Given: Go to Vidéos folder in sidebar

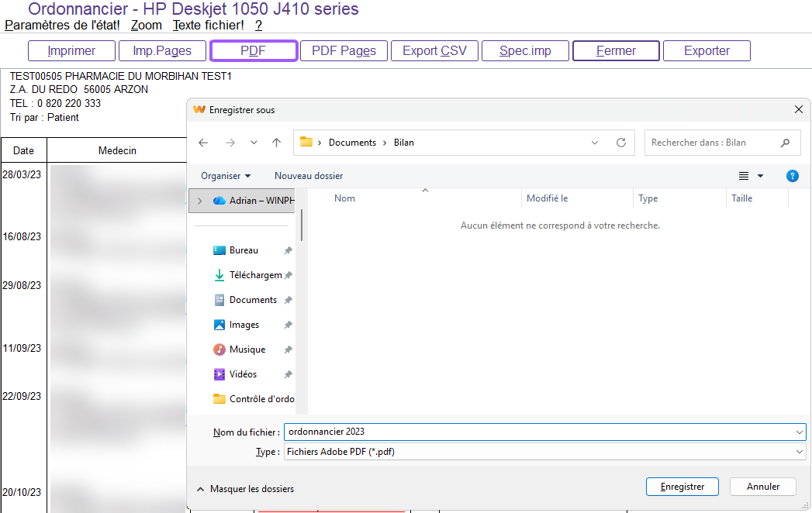Looking at the screenshot, I should [x=243, y=374].
